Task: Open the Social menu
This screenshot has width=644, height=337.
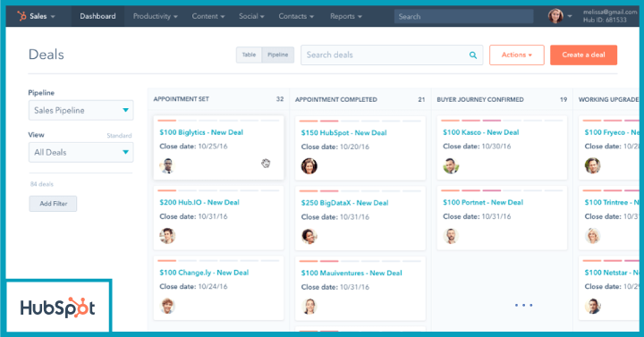Action: pos(251,16)
